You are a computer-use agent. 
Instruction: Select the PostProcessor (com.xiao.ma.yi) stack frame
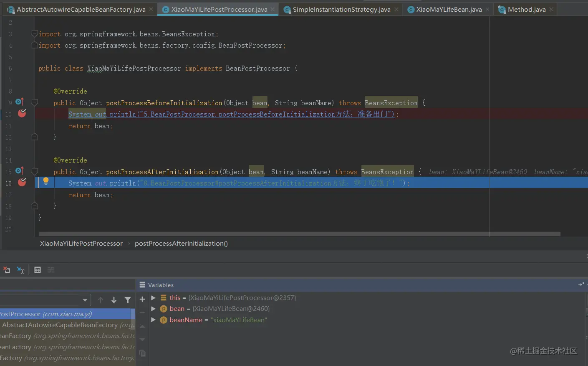pyautogui.click(x=66, y=314)
